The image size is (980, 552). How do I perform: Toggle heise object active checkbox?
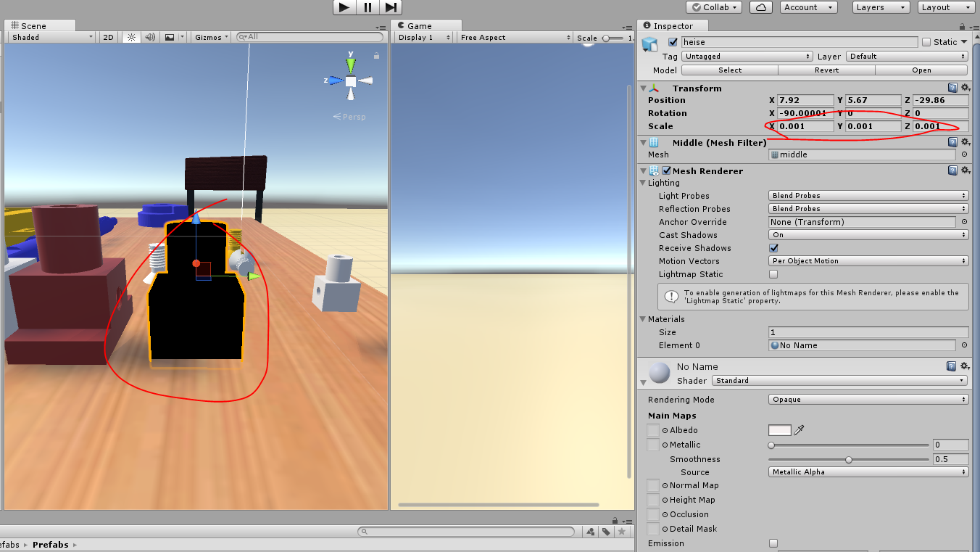point(673,42)
